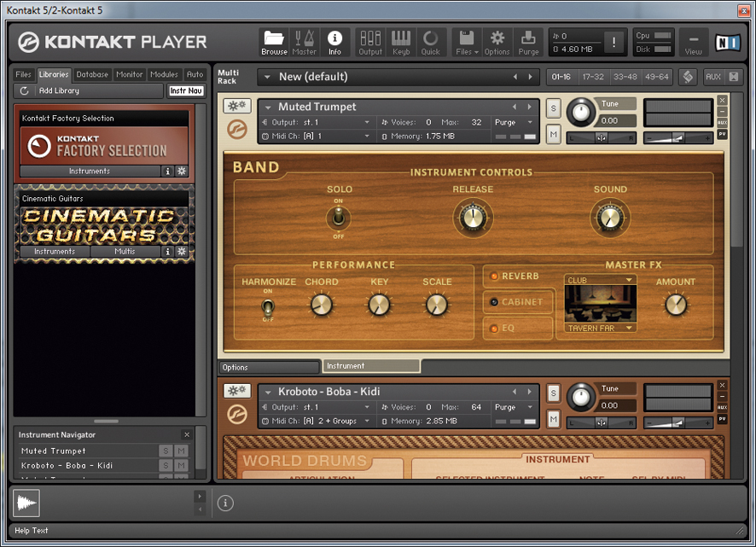Open Cinematic Guitars library gear options
The width and height of the screenshot is (756, 547).
pos(181,251)
